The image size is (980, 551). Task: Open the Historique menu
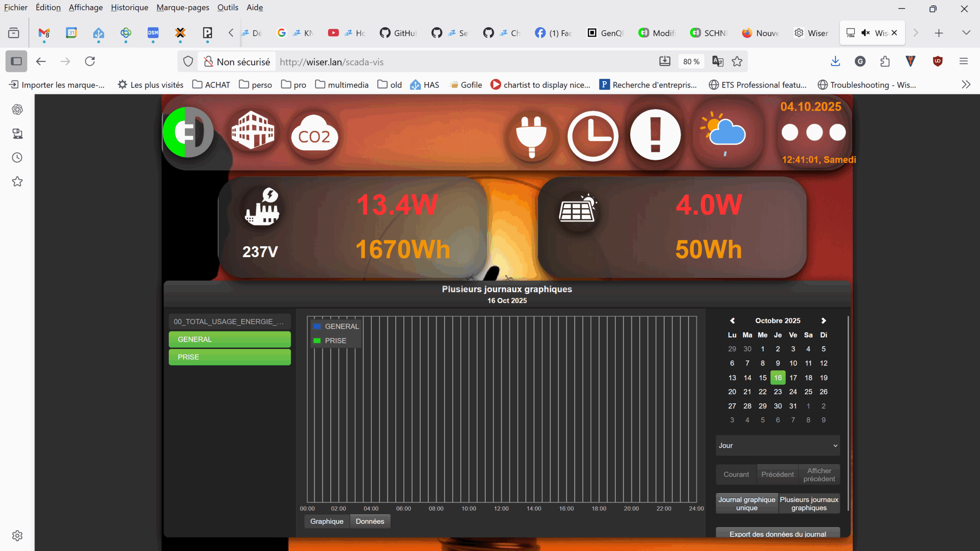[129, 7]
